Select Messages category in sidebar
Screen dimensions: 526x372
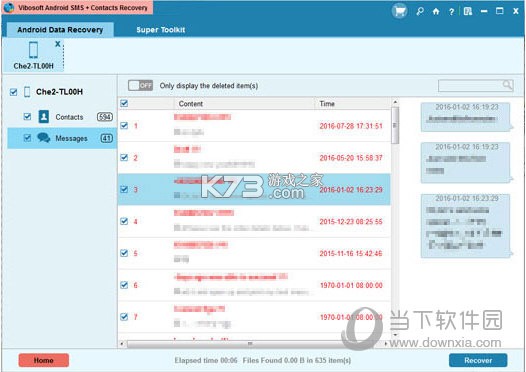62,138
